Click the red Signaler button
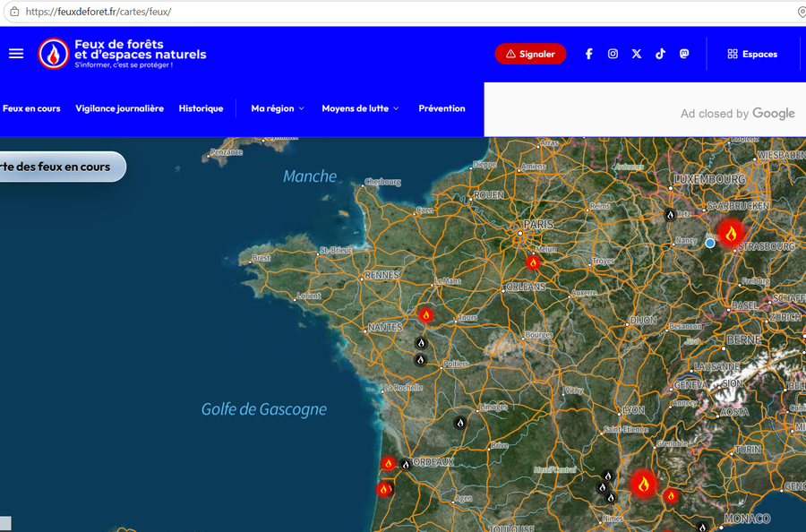The width and height of the screenshot is (806, 532). click(530, 54)
